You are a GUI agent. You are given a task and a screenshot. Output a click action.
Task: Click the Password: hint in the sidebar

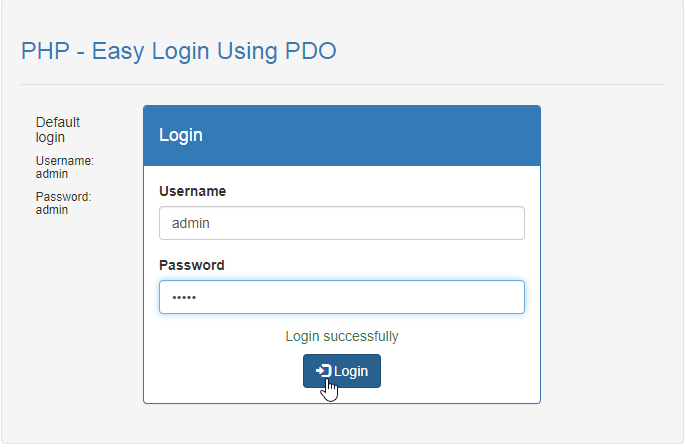click(63, 197)
